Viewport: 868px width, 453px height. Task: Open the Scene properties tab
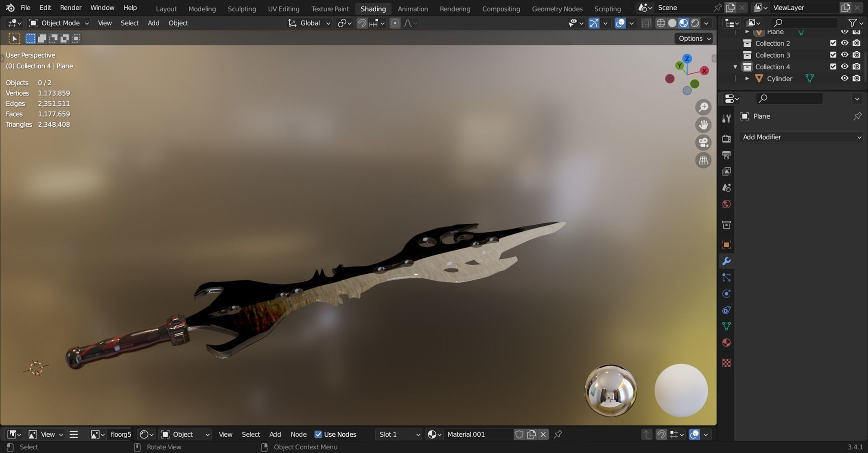coord(726,188)
